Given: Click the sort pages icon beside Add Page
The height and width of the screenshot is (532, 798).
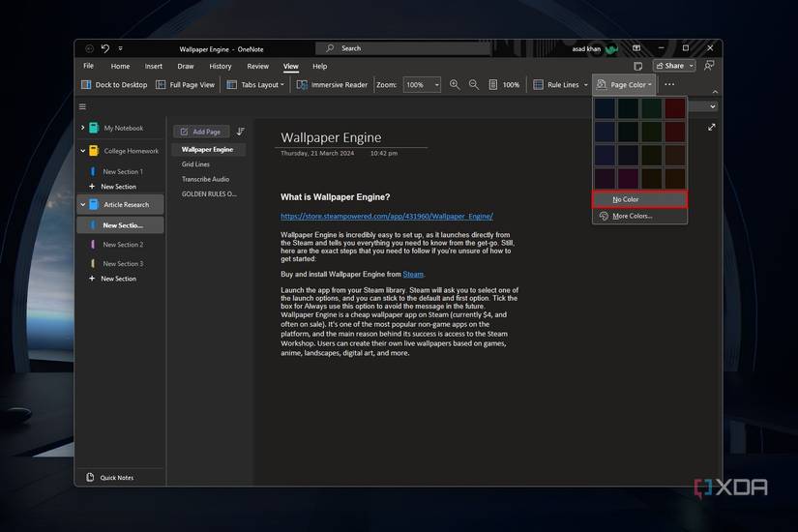Looking at the screenshot, I should [241, 132].
